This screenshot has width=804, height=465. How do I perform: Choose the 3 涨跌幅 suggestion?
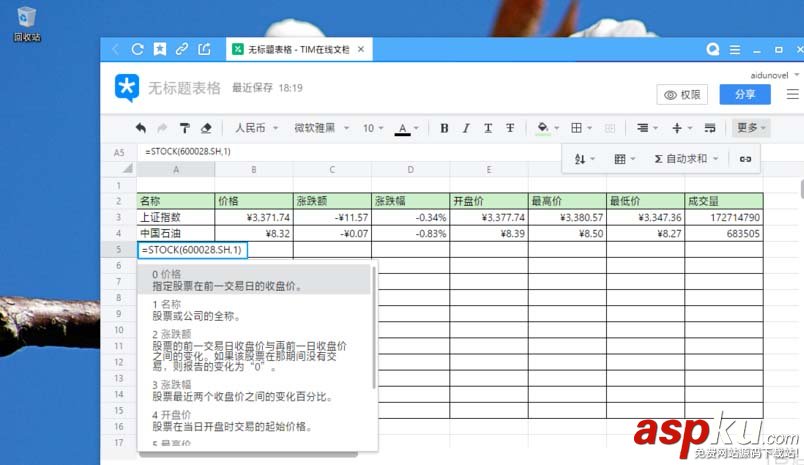[x=254, y=391]
